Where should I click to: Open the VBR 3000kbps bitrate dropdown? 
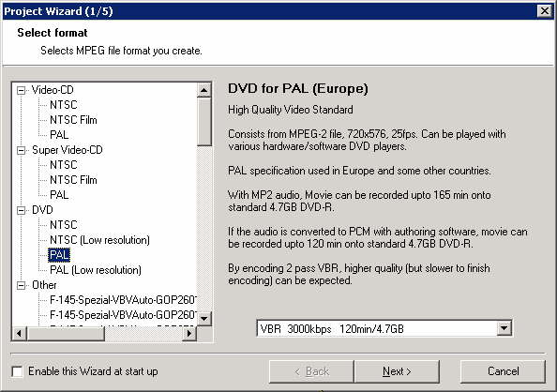[x=504, y=328]
